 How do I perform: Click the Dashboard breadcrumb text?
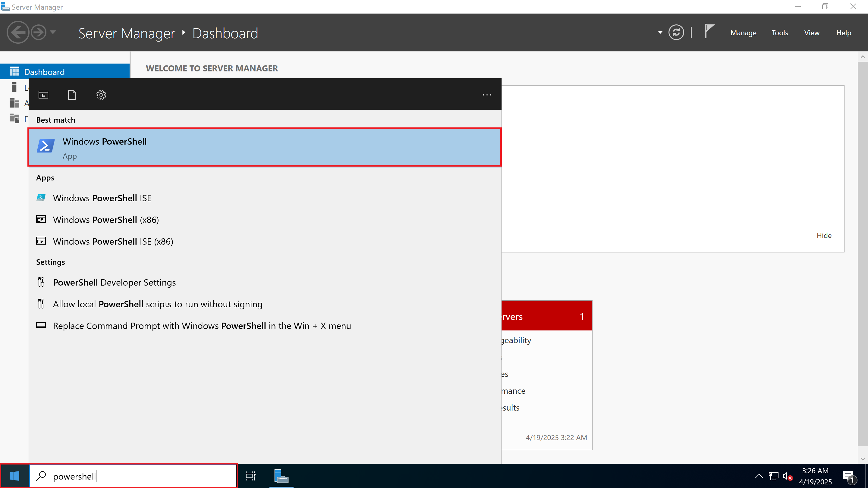(x=225, y=33)
